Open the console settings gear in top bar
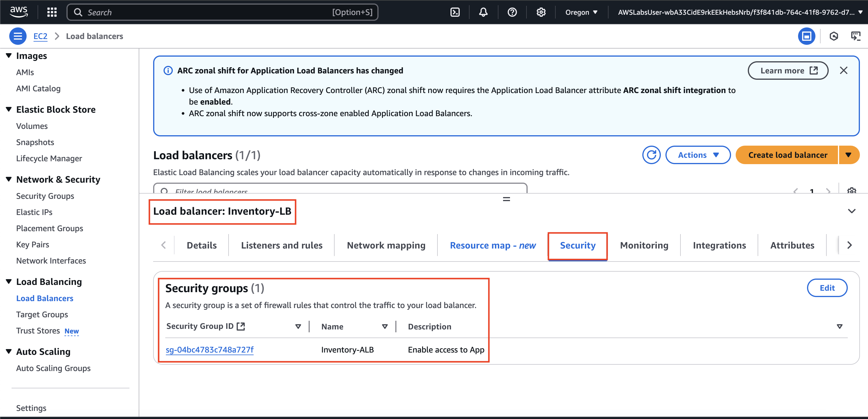Image resolution: width=868 pixels, height=419 pixels. tap(541, 12)
